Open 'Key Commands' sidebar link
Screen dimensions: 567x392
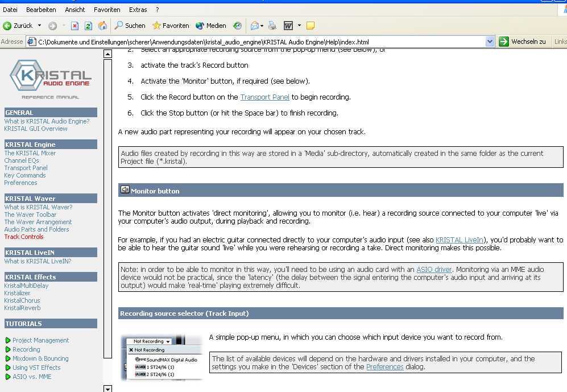25,175
